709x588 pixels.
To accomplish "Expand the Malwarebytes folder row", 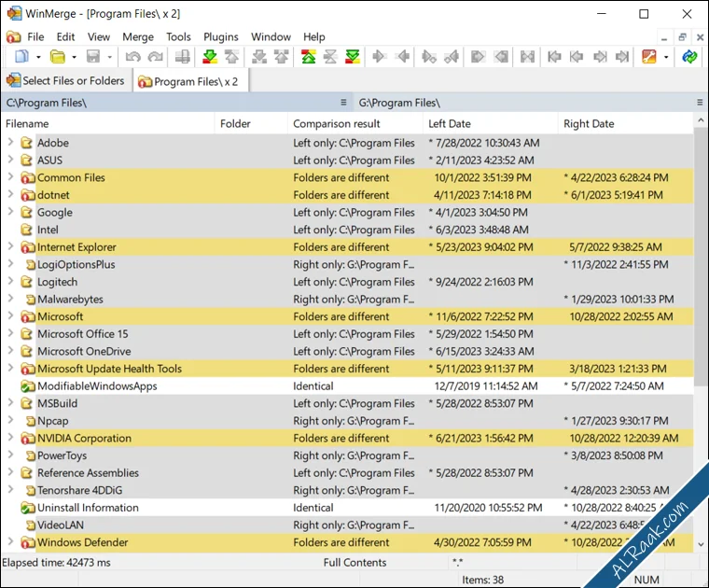I will 10,299.
